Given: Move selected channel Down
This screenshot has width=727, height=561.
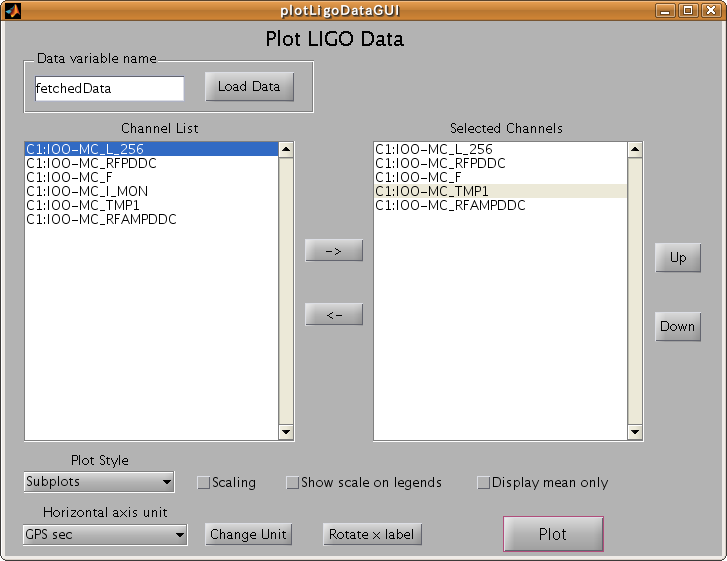Looking at the screenshot, I should tap(678, 326).
